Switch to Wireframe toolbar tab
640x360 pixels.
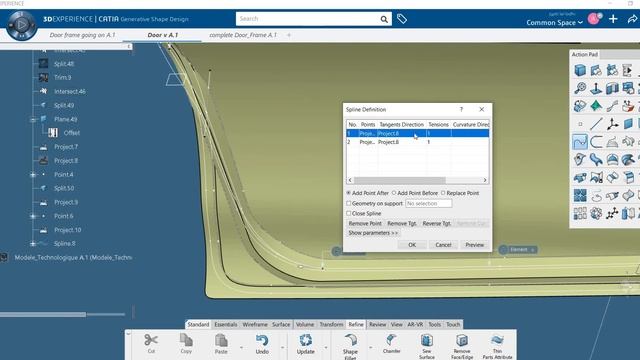255,324
